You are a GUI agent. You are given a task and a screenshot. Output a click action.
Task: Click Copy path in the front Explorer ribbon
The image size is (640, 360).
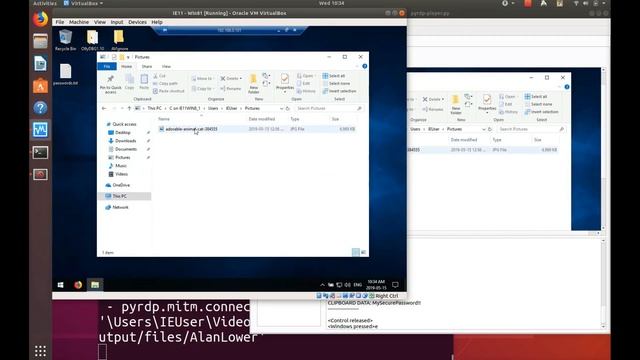coord(165,83)
